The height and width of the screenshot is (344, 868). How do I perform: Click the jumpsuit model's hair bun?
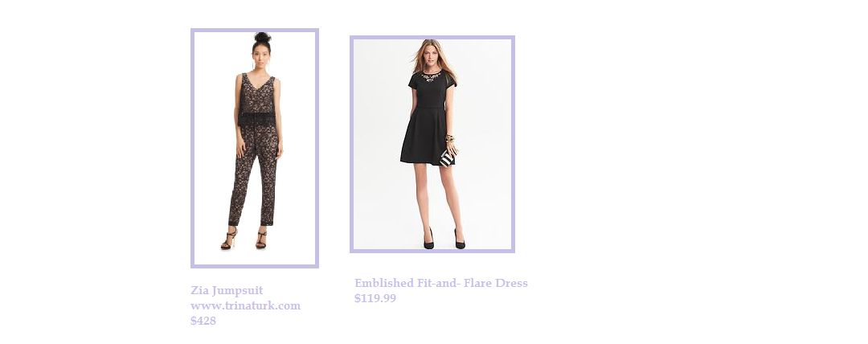coord(262,37)
